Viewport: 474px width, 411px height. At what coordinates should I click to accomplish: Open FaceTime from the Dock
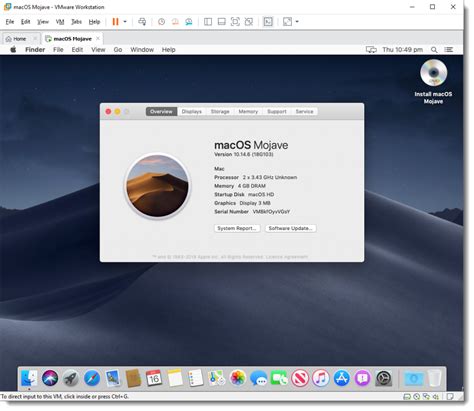pyautogui.click(x=279, y=378)
